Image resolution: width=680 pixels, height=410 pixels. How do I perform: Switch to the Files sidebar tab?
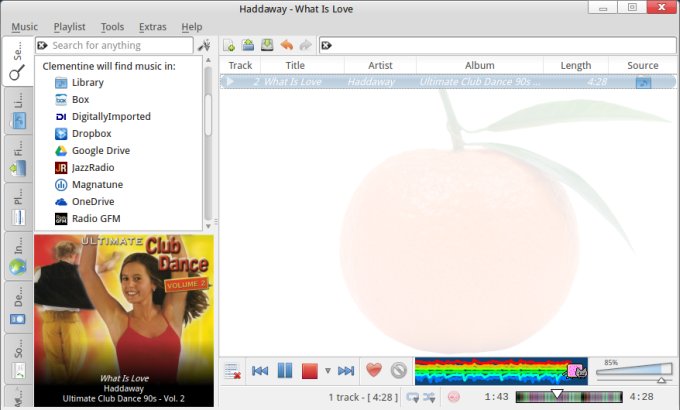18,159
